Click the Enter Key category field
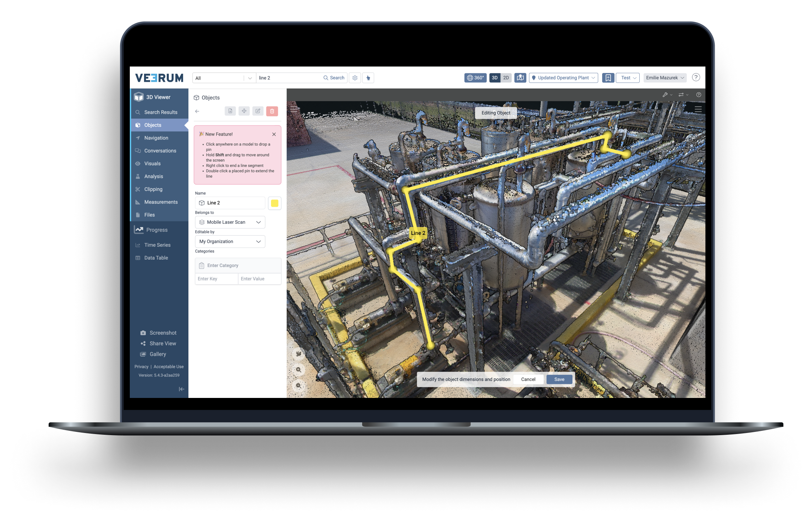 click(x=216, y=279)
